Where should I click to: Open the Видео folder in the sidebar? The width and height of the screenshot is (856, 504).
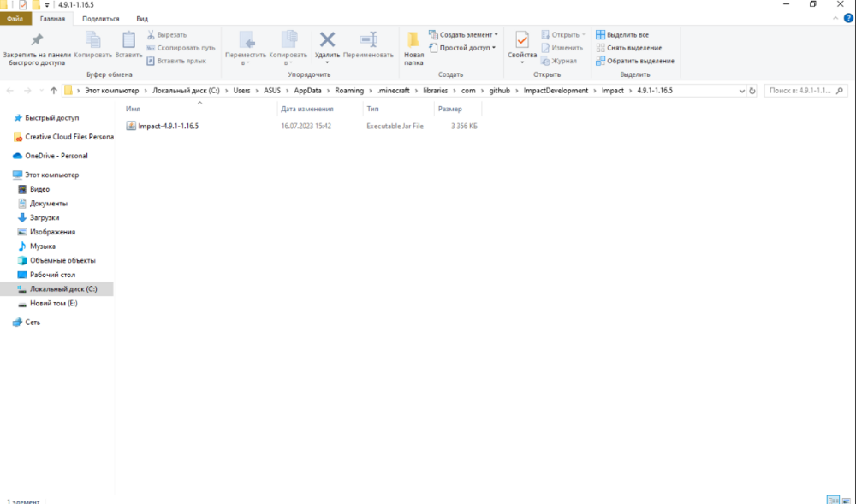39,189
